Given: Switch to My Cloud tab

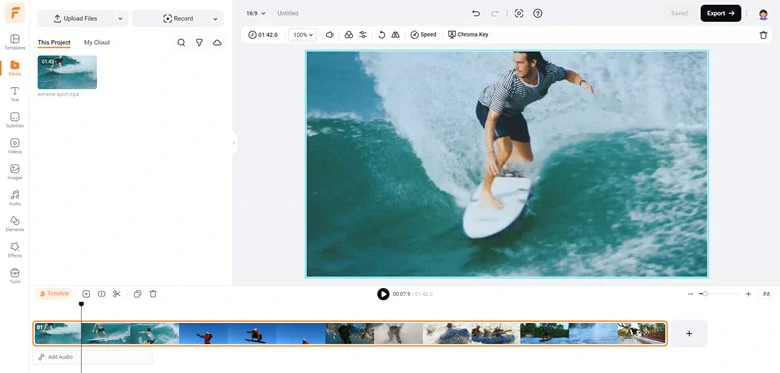Looking at the screenshot, I should click(x=97, y=43).
